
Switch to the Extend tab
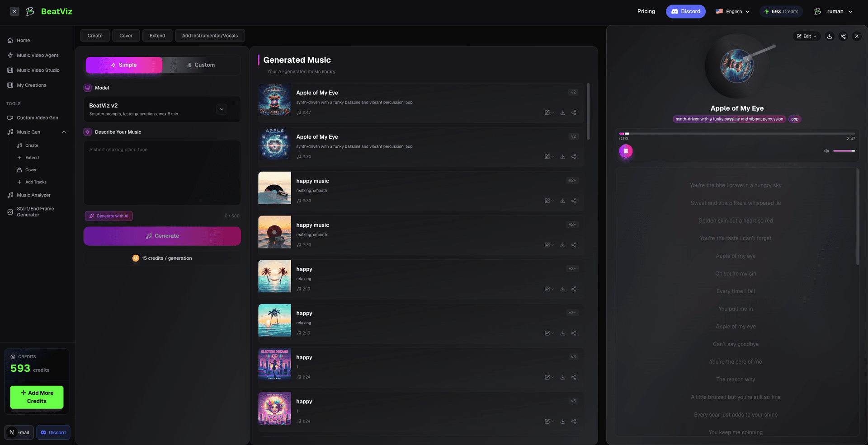[x=157, y=35]
